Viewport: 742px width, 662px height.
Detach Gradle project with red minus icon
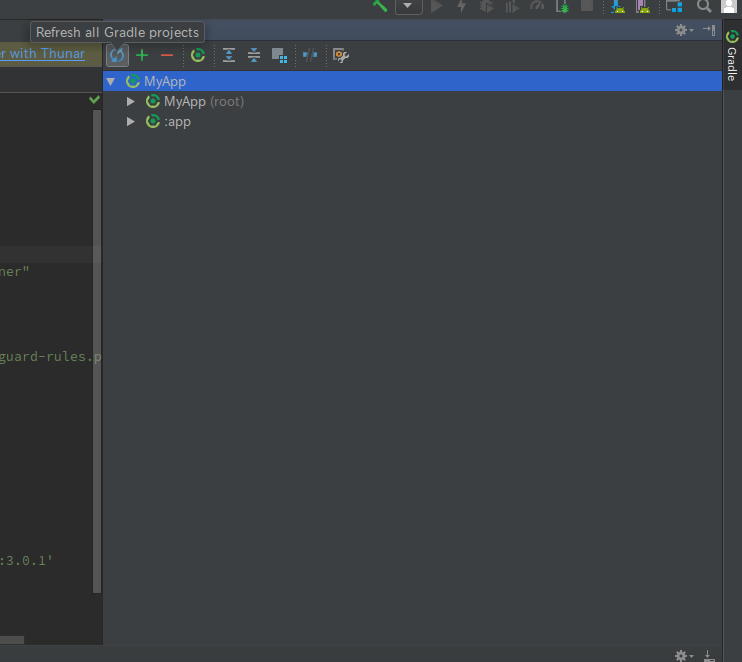click(167, 55)
